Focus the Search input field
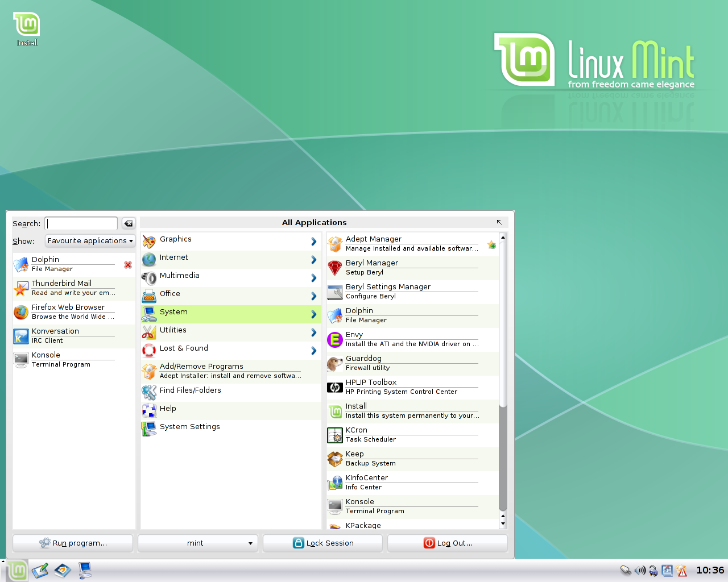 [x=81, y=223]
